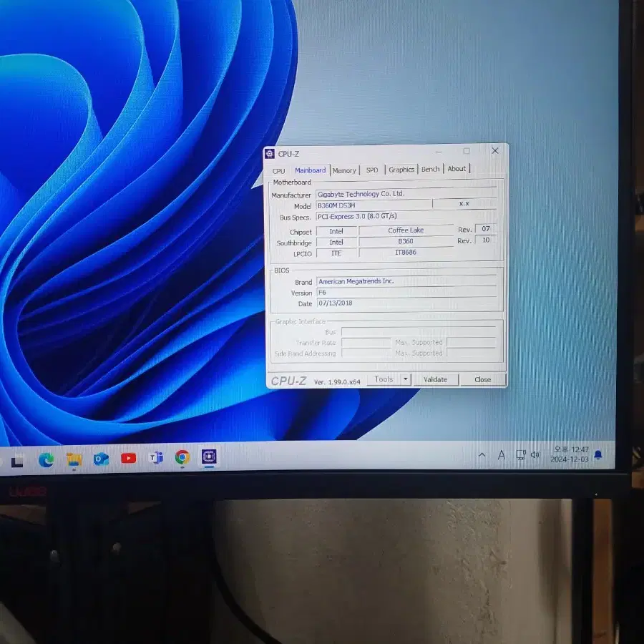
Task: Click the model revision field x.x
Action: point(464,203)
